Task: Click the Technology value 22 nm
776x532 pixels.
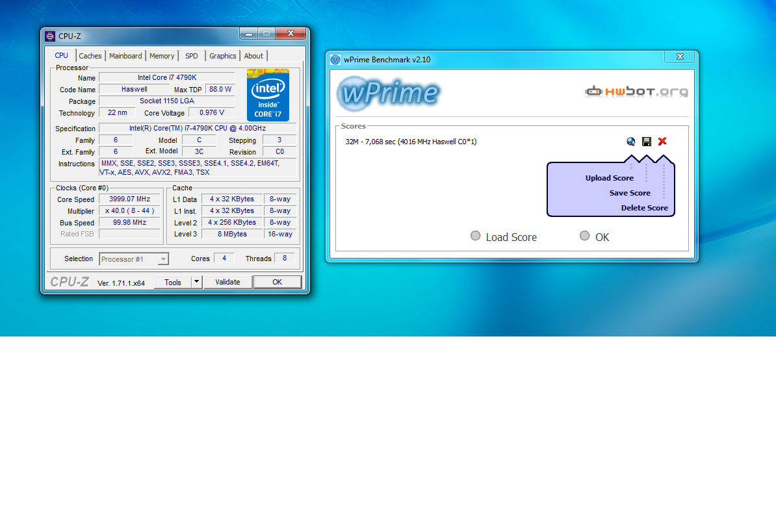Action: pos(117,113)
